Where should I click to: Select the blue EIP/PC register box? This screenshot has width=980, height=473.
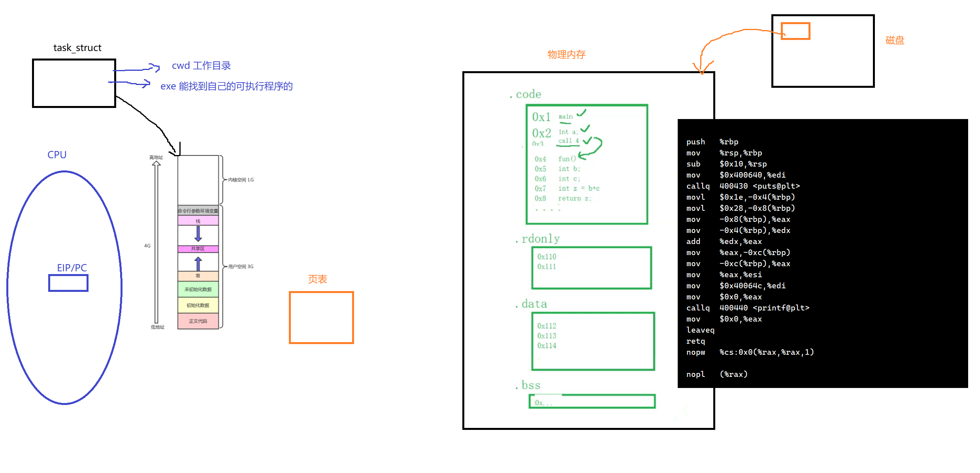click(68, 283)
